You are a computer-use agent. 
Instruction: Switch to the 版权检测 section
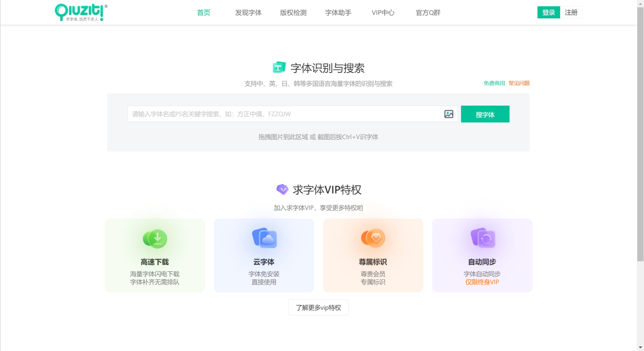(x=293, y=12)
